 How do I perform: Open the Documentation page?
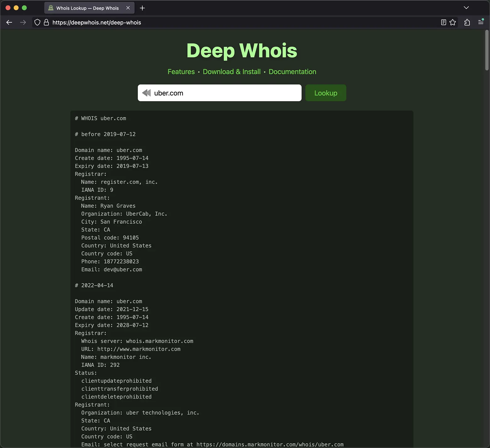point(292,72)
